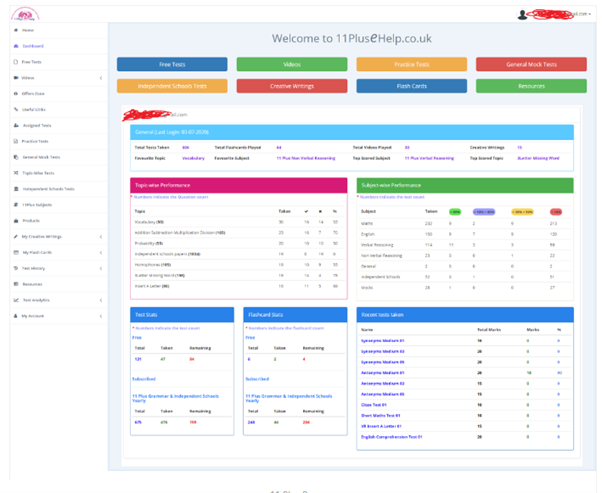Click the sidebar General Mock Tests icon
Viewport: 602px width, 493px height.
pos(16,157)
